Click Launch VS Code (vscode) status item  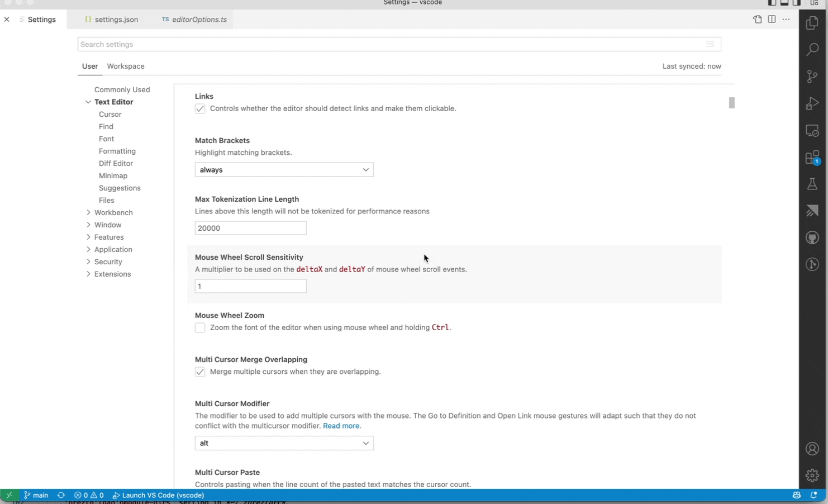(158, 495)
